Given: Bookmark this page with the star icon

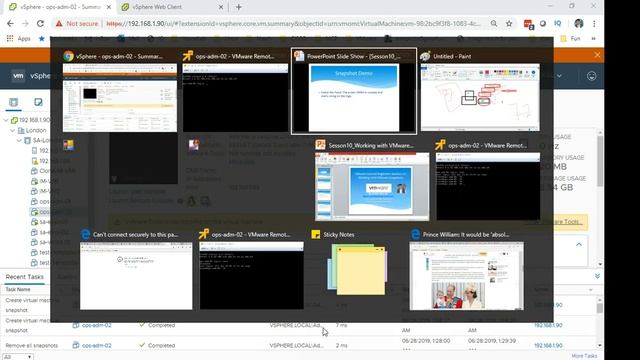Looking at the screenshot, I should pyautogui.click(x=509, y=24).
